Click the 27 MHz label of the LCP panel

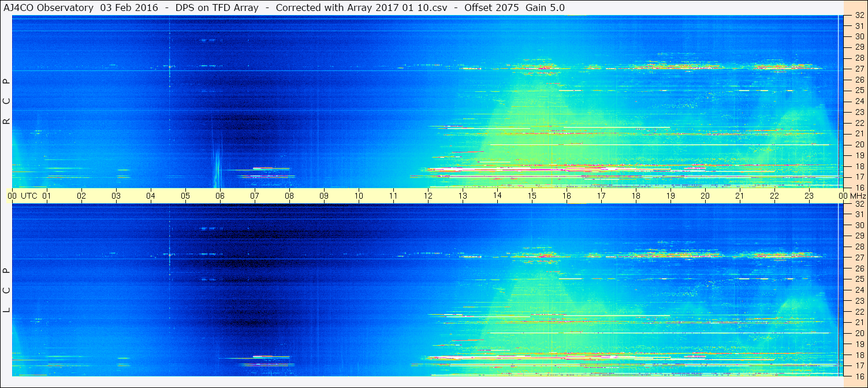click(859, 258)
